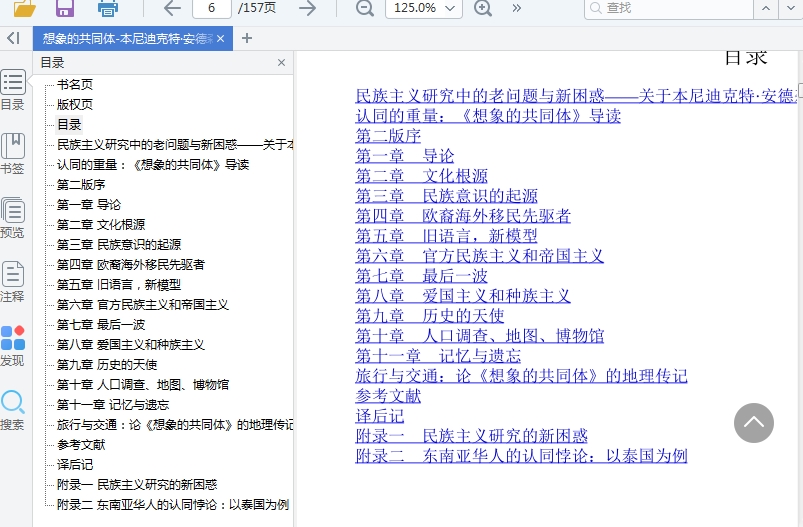803x527 pixels.
Task: Select 第八章 爱国主义和种族主义 in the outline
Action: [131, 344]
